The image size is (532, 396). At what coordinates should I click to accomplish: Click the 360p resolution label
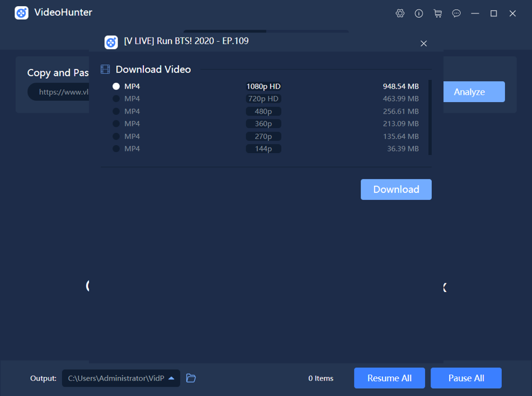[x=263, y=124]
